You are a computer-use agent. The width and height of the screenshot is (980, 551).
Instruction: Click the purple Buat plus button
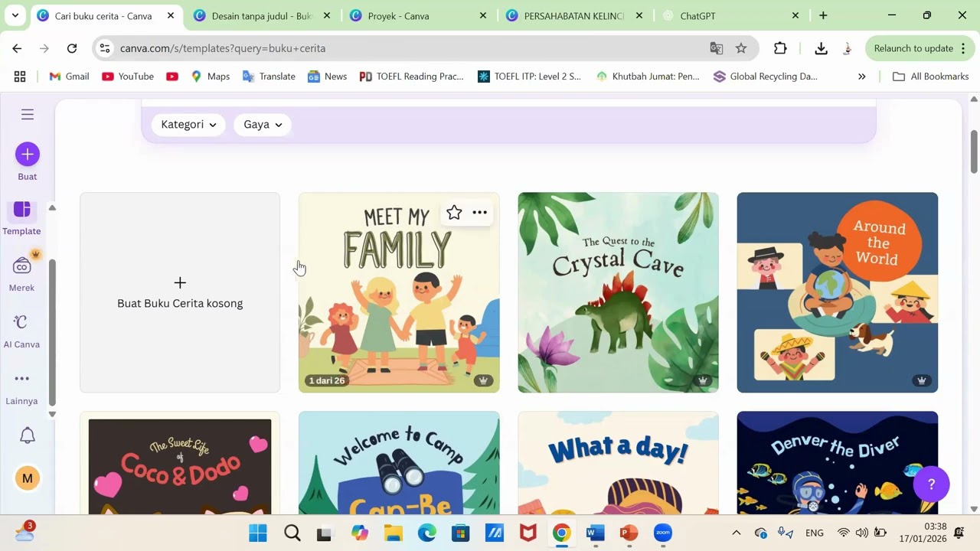(x=28, y=155)
